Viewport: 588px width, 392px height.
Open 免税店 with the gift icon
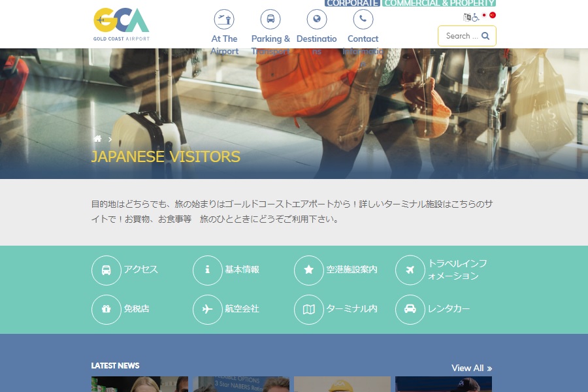(x=106, y=310)
